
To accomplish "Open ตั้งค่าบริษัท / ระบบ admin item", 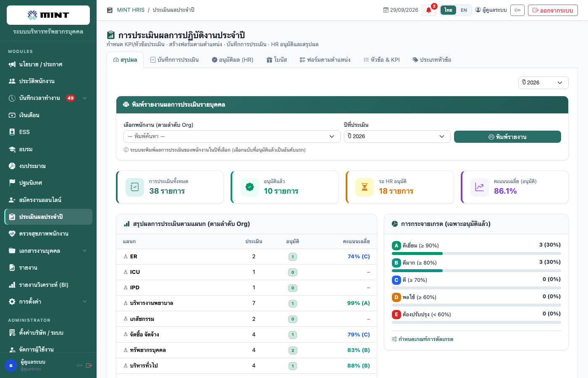I will [x=48, y=333].
